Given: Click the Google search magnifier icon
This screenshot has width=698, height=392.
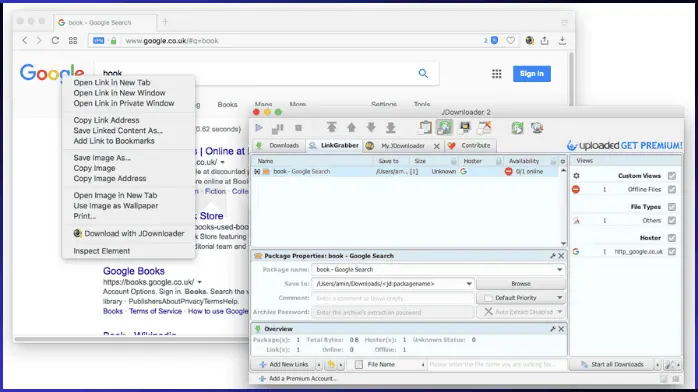Looking at the screenshot, I should coord(423,73).
